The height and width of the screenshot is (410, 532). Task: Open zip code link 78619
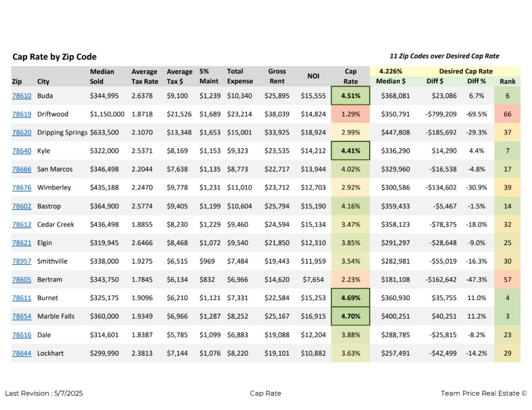click(x=22, y=114)
